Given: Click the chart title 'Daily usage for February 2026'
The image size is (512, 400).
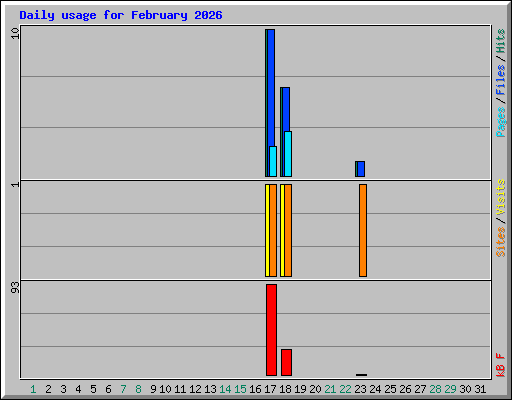Looking at the screenshot, I should point(121,15).
